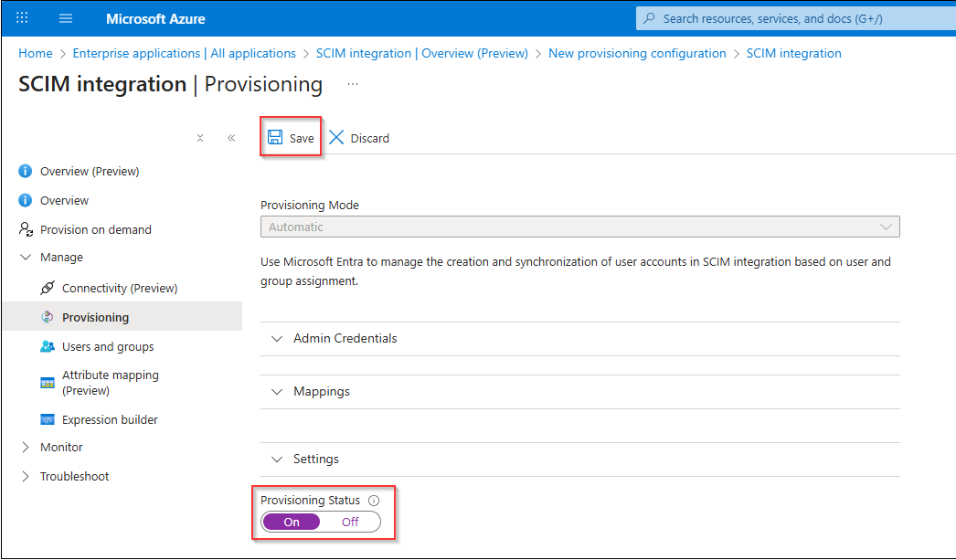The image size is (956, 560).
Task: Go to Home breadcrumb link
Action: tap(36, 53)
